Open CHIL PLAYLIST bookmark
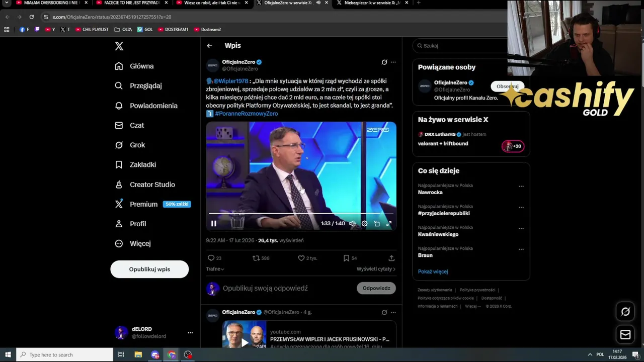The image size is (644, 362). tap(92, 30)
